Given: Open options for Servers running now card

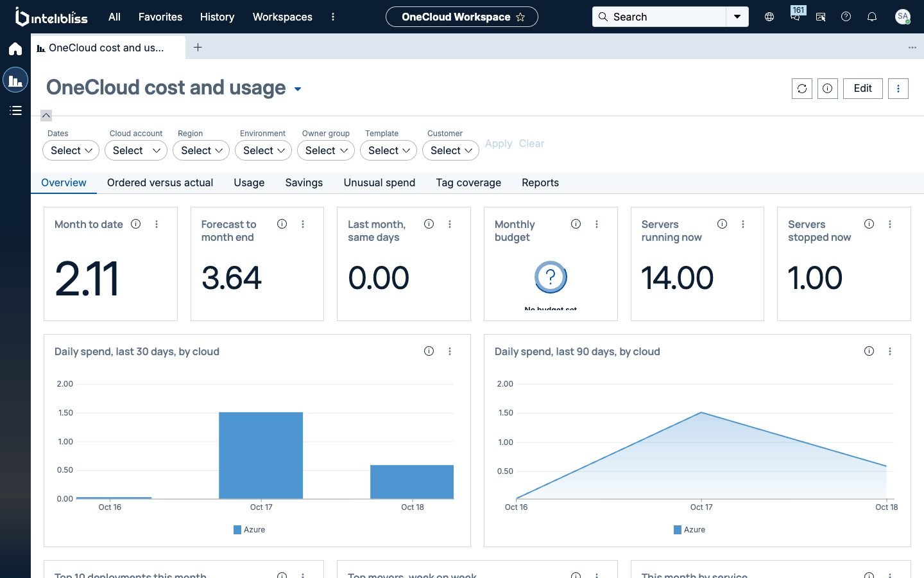Looking at the screenshot, I should 743,224.
